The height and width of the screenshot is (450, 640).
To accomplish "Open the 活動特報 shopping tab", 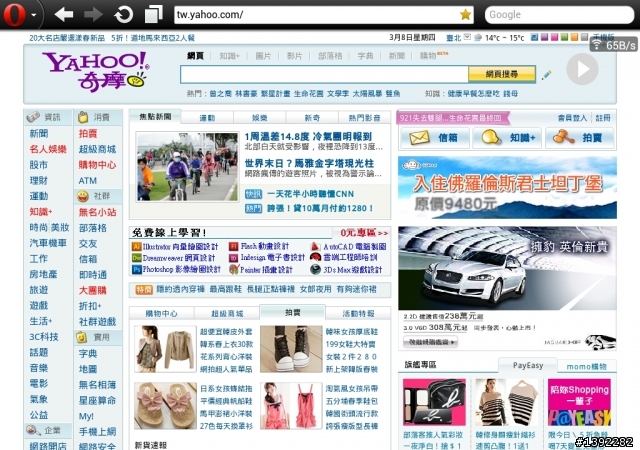I will [x=358, y=314].
